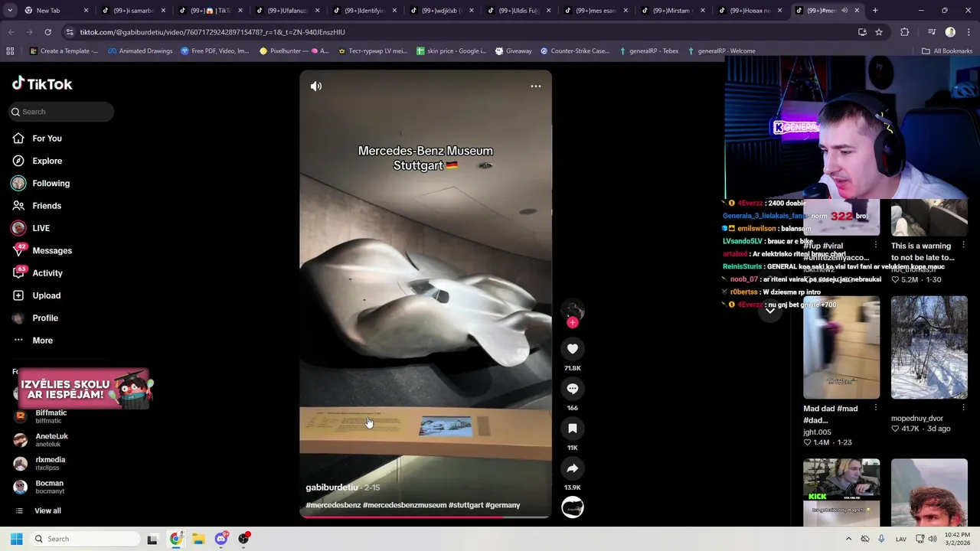This screenshot has height=551, width=980.
Task: Reload the current page
Action: [47, 32]
